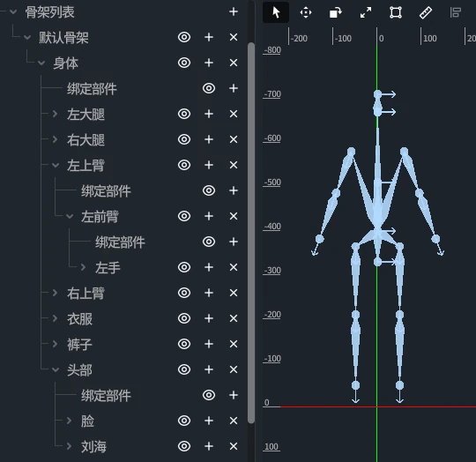Click the bone list vertical scrollbar
Viewport: 476px width, 462px height.
250,233
